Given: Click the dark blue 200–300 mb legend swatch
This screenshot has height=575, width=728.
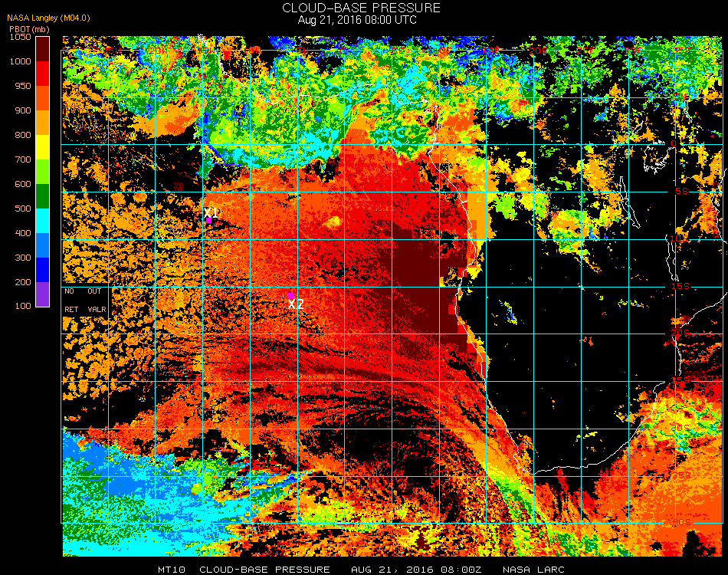Looking at the screenshot, I should 42,270.
